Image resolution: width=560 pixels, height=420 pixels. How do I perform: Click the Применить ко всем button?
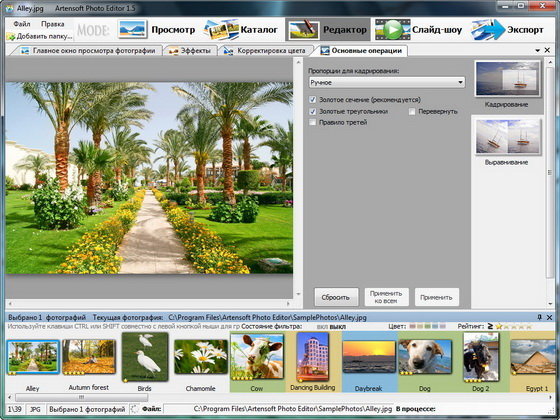[386, 297]
